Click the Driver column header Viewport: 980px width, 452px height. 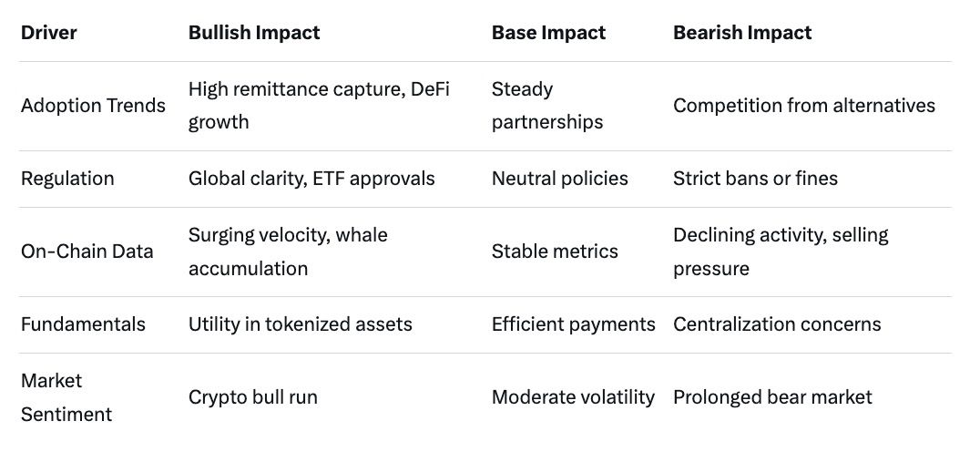pyautogui.click(x=49, y=33)
